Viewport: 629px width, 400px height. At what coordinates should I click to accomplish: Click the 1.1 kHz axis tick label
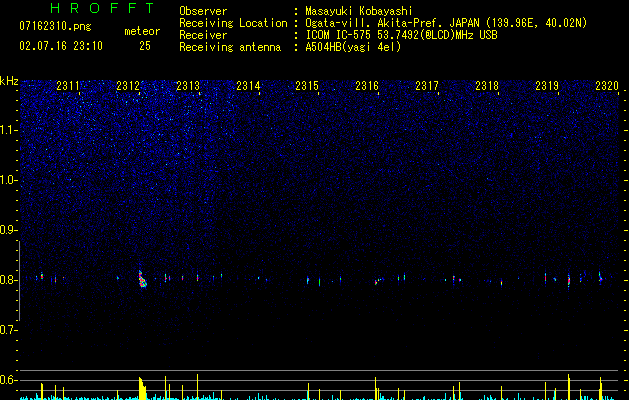(9, 130)
